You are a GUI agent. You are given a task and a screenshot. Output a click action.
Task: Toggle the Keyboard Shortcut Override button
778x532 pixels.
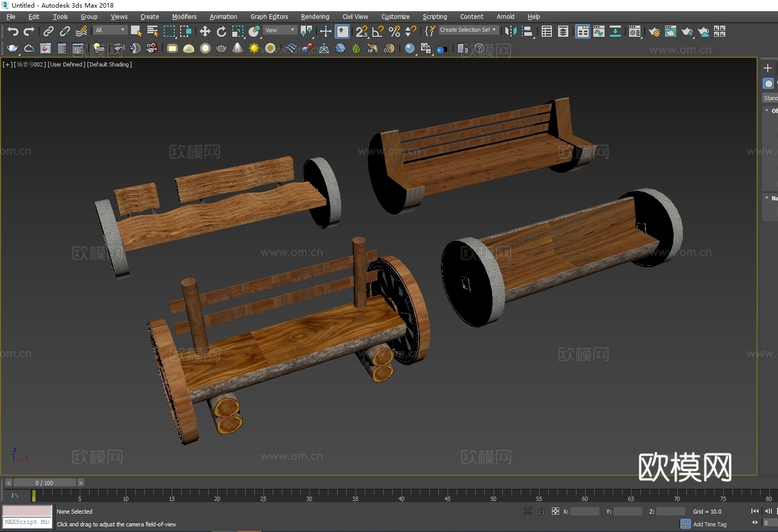pos(342,32)
